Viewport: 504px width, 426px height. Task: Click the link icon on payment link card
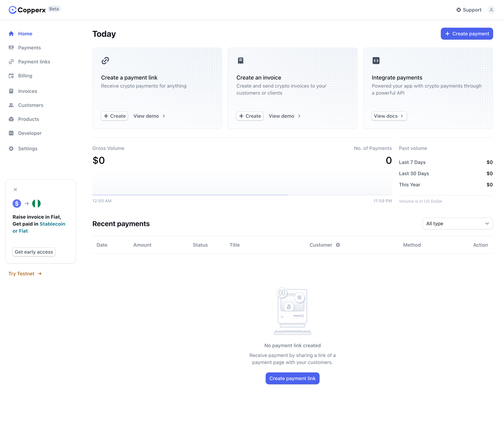point(105,60)
